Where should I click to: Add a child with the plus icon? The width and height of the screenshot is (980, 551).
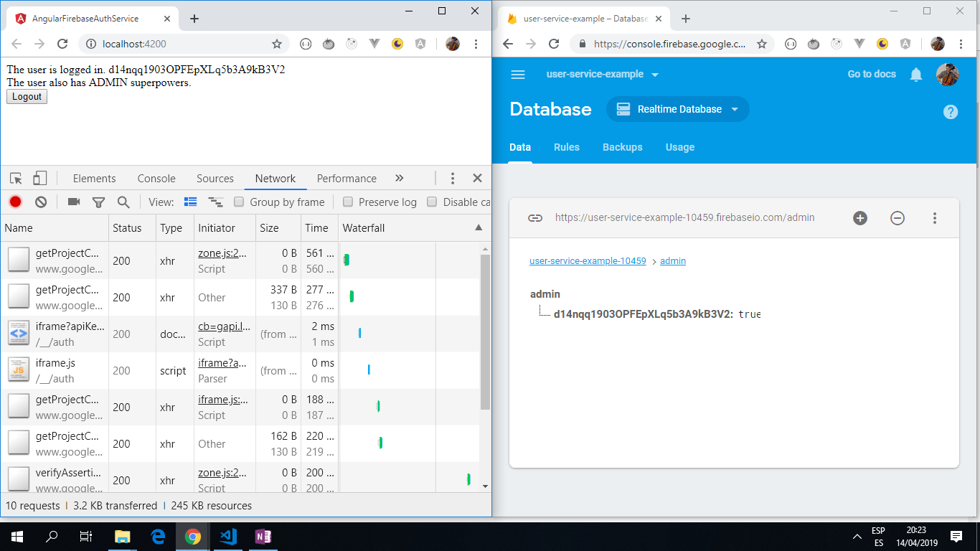(x=860, y=218)
